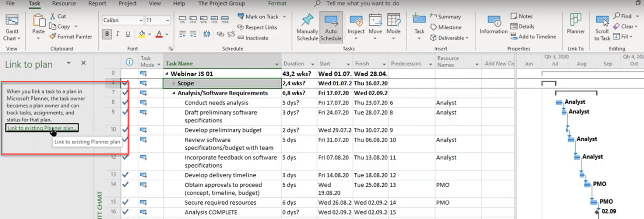Click the Format Painter tool
This screenshot has height=219, width=644.
(71, 36)
